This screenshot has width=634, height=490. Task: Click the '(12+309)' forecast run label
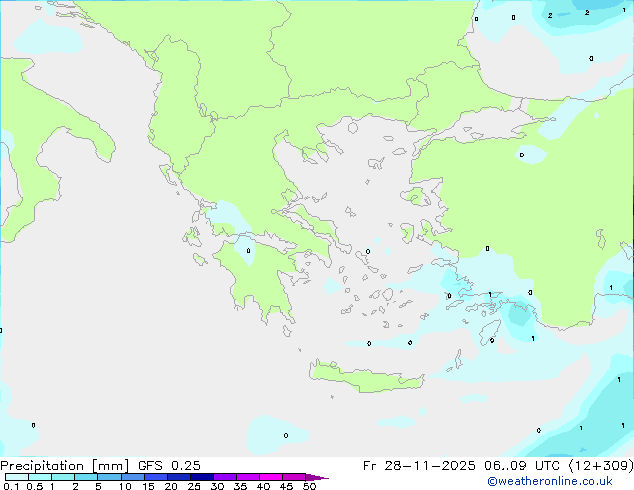(x=601, y=466)
